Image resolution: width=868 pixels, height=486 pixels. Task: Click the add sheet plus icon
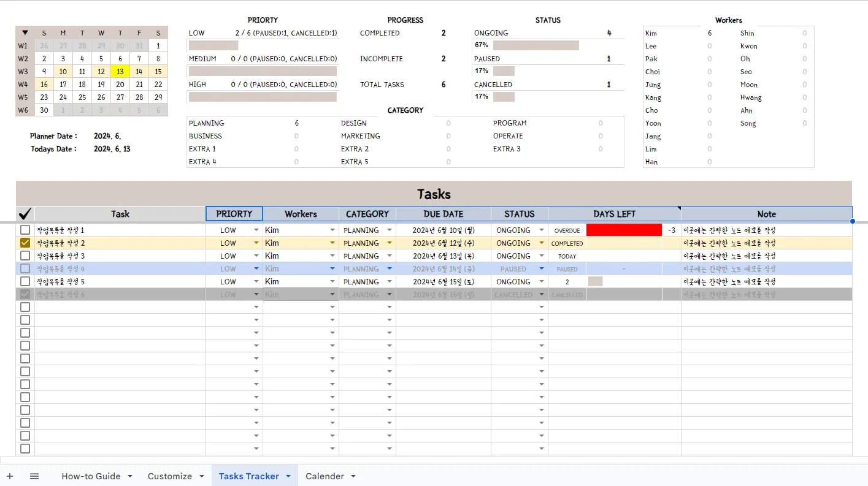click(10, 476)
